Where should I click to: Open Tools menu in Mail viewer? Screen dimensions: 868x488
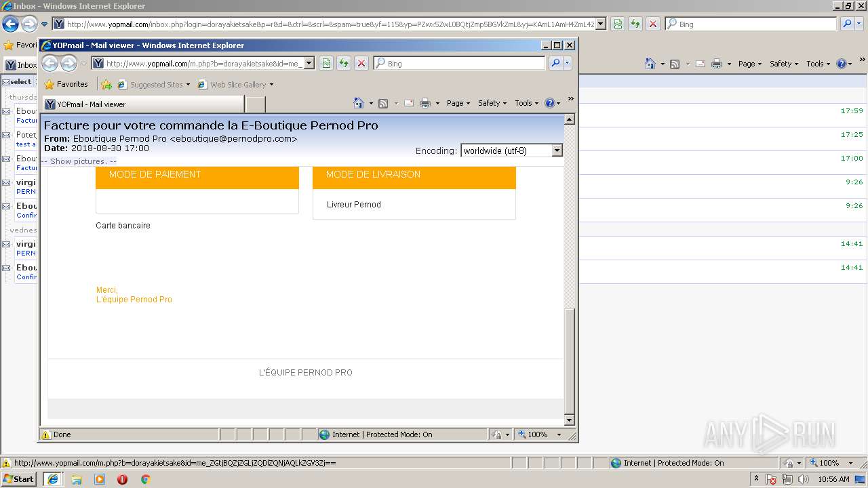coord(527,103)
